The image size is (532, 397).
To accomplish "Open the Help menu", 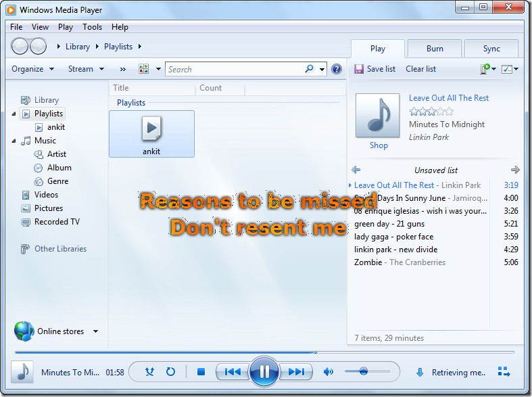I will pyautogui.click(x=120, y=27).
